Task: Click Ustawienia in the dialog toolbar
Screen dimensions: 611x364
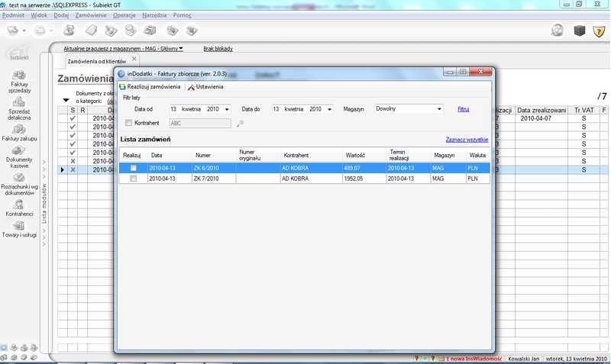Action: pyautogui.click(x=209, y=87)
